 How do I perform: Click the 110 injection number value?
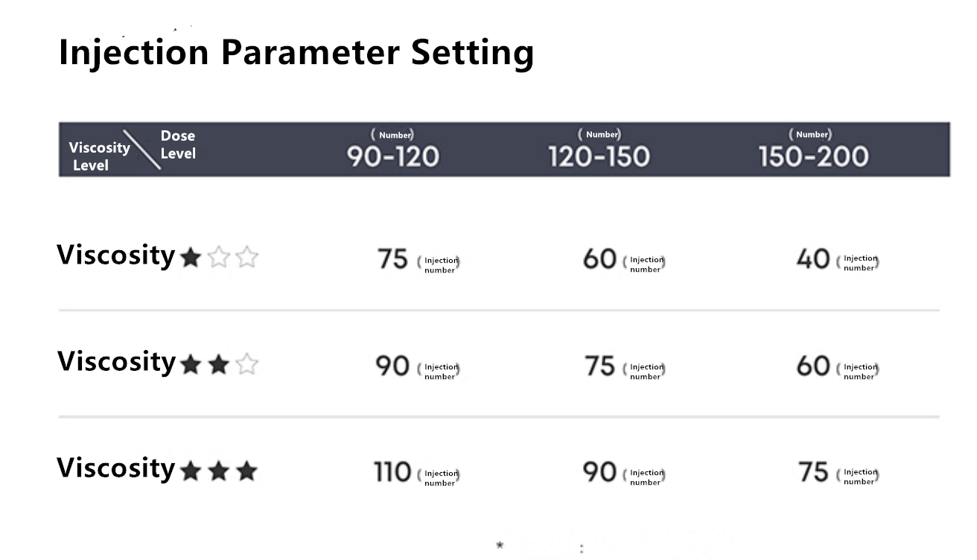[392, 472]
